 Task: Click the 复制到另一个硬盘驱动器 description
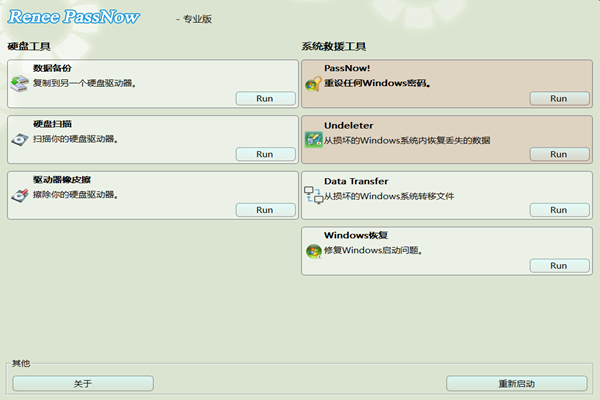[85, 83]
